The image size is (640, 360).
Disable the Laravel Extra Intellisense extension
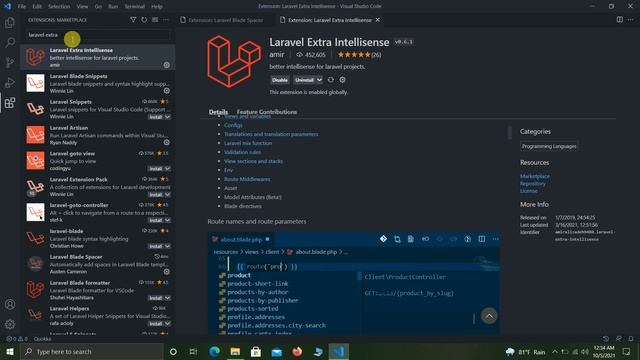point(280,80)
